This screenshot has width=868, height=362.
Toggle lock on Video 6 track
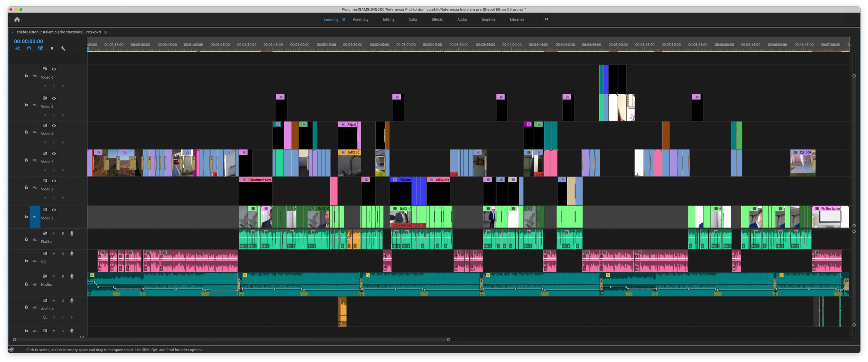pyautogui.click(x=26, y=76)
